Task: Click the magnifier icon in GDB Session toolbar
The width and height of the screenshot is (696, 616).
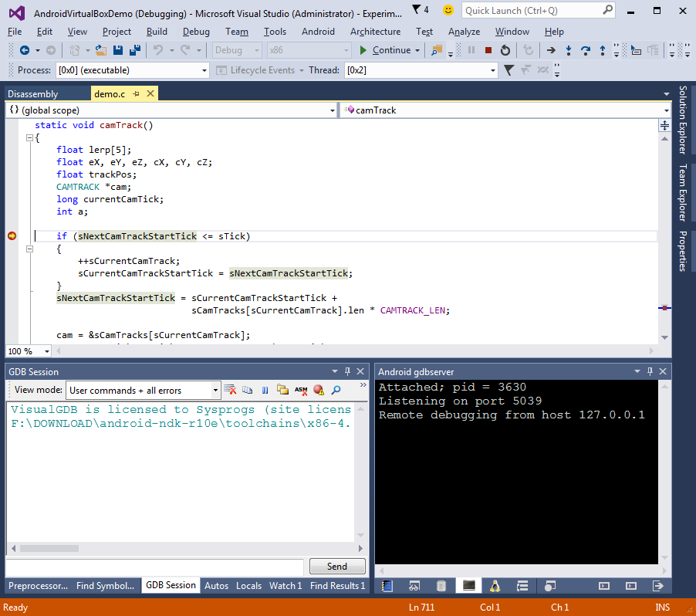Action: pyautogui.click(x=336, y=391)
